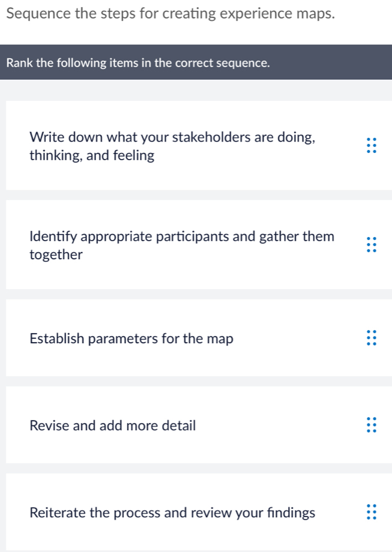The height and width of the screenshot is (552, 392).
Task: Select the 'Establish parameters for the map' item text
Action: click(x=131, y=338)
